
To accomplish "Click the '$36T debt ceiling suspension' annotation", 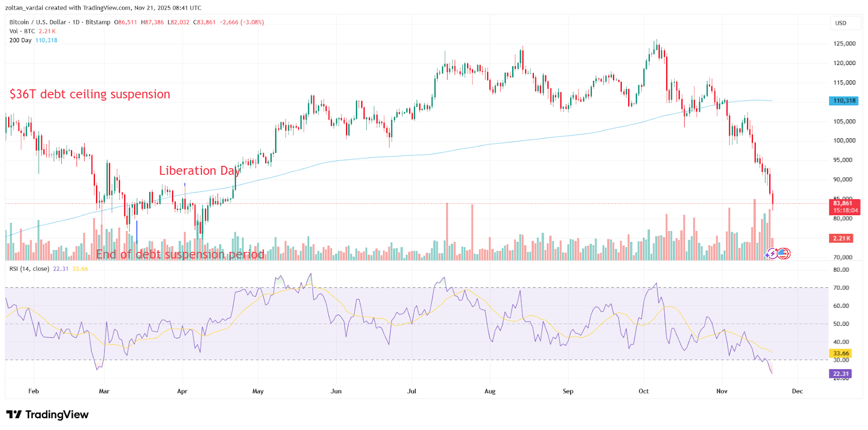I will [x=90, y=94].
